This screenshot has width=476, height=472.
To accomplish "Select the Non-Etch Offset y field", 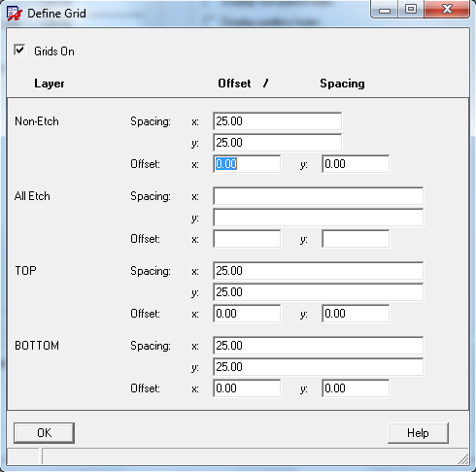I will coord(356,164).
